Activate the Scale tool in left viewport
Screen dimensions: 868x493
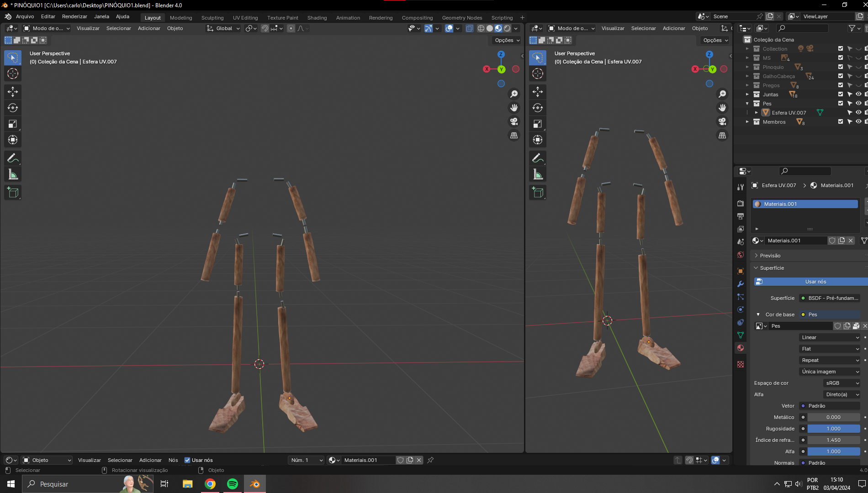(13, 124)
